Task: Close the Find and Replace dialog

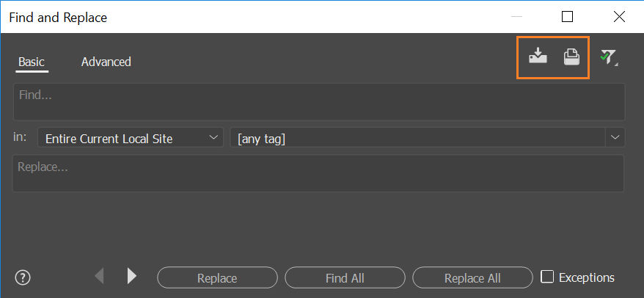Action: tap(618, 16)
